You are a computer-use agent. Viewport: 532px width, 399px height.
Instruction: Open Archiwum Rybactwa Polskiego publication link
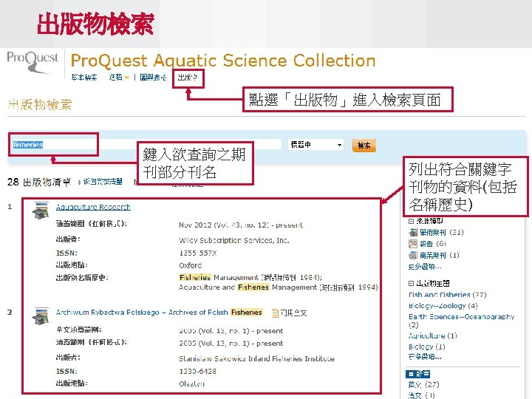(x=159, y=312)
